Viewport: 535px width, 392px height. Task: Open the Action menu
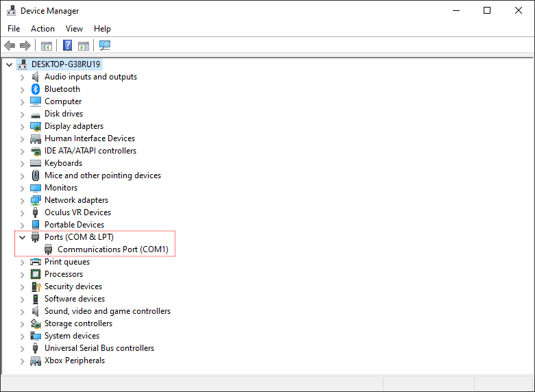point(42,29)
